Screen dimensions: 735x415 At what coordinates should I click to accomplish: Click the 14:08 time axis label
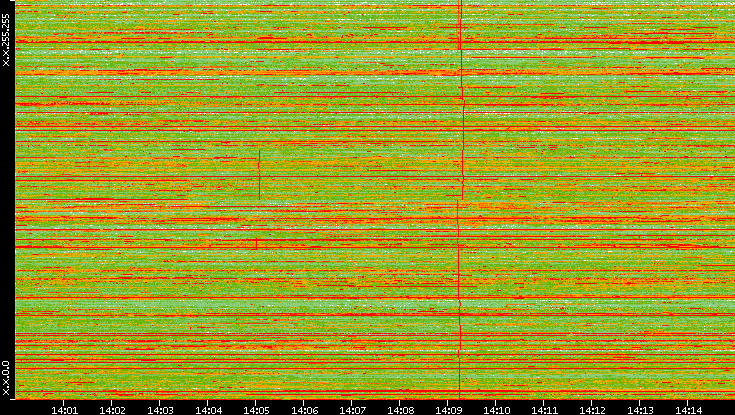click(x=400, y=410)
